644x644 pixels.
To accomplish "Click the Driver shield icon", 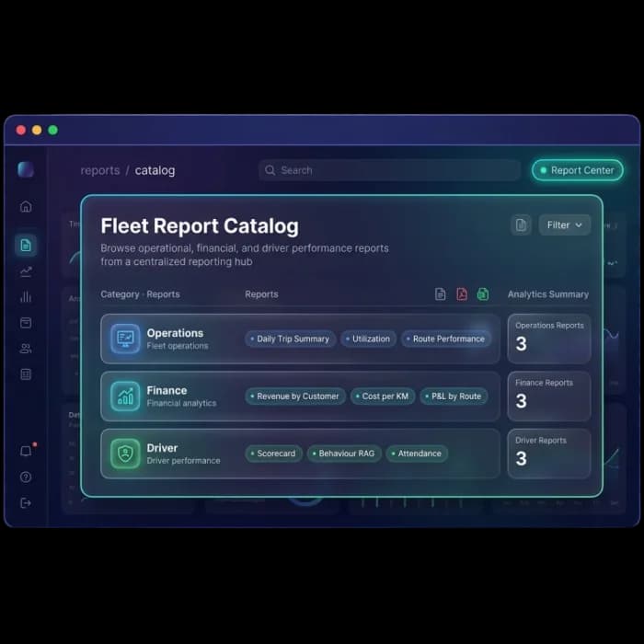I will [x=125, y=454].
